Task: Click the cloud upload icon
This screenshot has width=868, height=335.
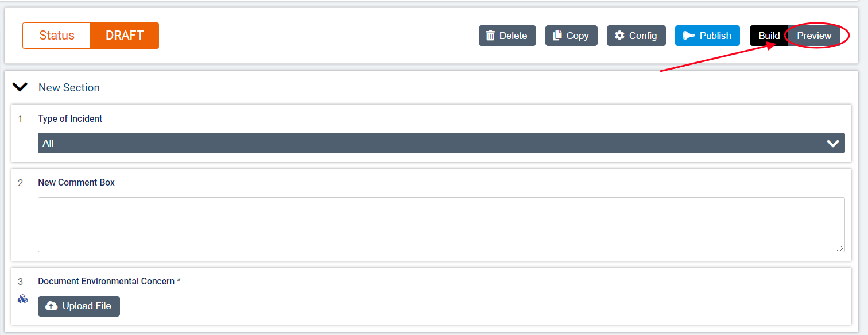Action: 52,306
